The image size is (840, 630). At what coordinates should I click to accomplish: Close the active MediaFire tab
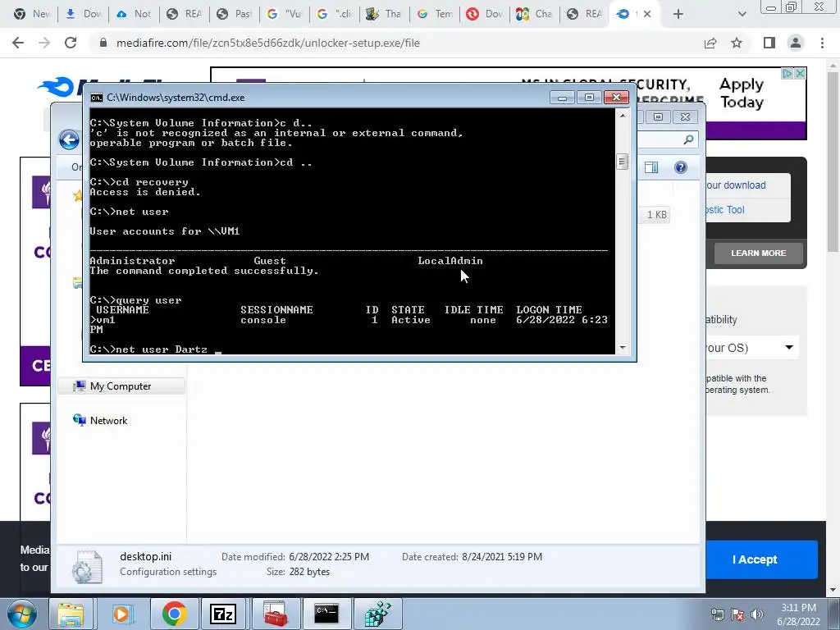click(x=647, y=14)
